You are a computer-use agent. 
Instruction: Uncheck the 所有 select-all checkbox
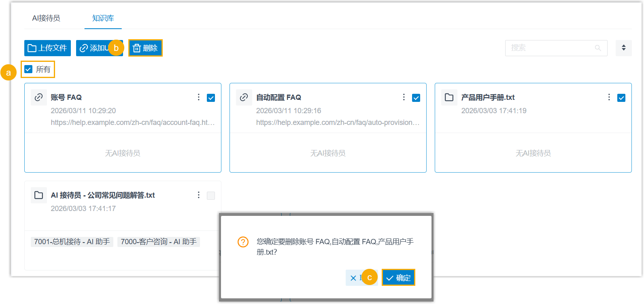28,70
